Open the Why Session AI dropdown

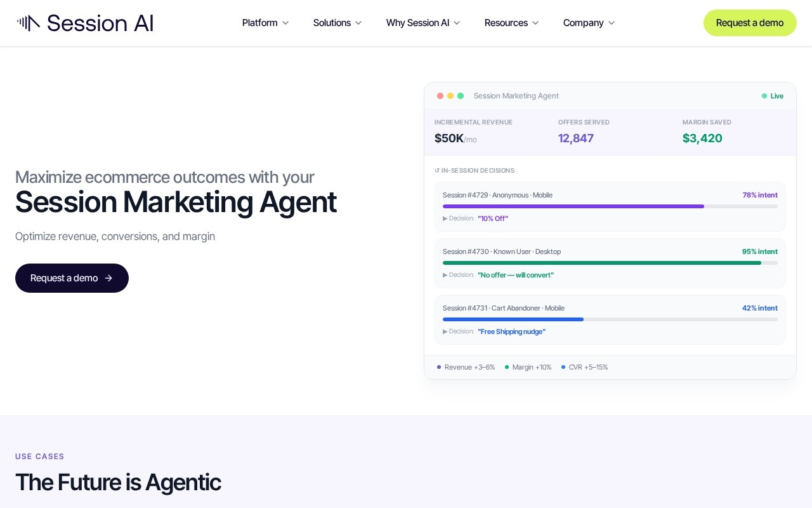423,23
